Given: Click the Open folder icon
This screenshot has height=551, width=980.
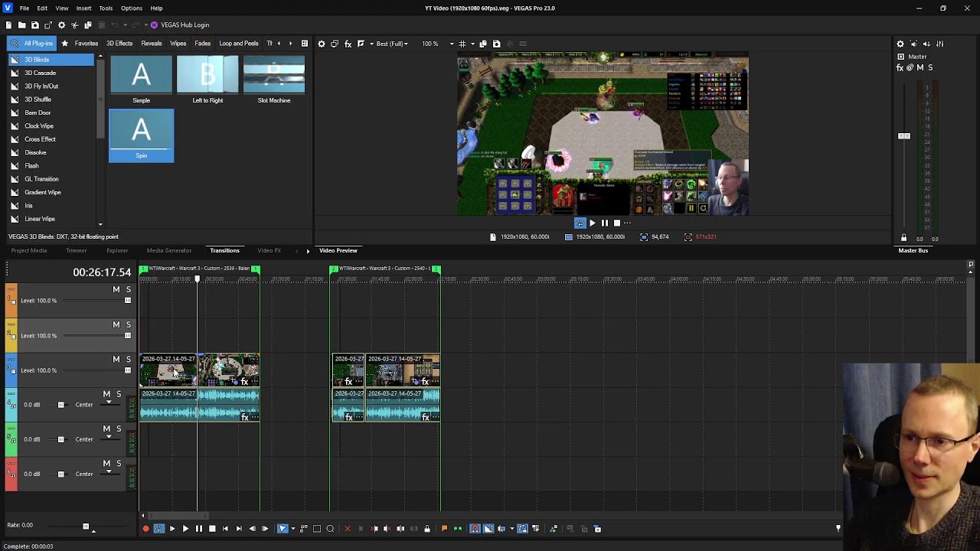Looking at the screenshot, I should 21,25.
